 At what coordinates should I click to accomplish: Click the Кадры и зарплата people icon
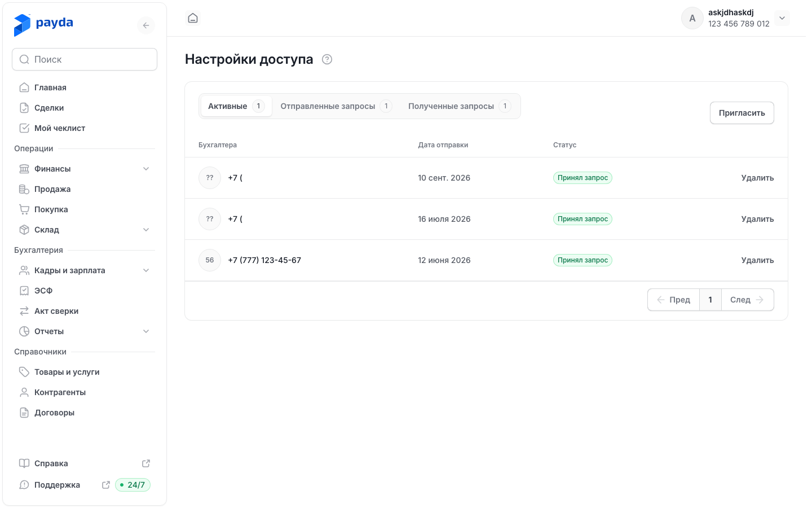pos(24,270)
